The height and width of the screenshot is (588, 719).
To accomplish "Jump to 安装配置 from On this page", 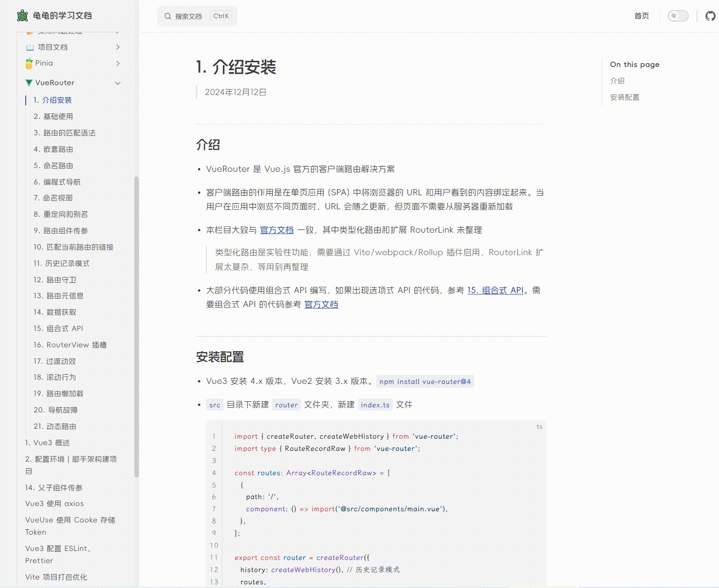I will point(624,97).
